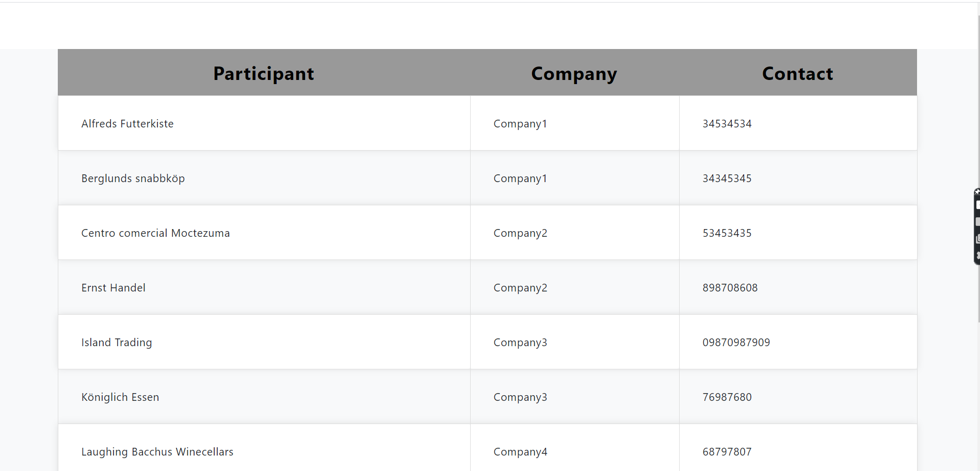The image size is (980, 471).
Task: Select the Berglunds snabbköp row
Action: (x=133, y=178)
